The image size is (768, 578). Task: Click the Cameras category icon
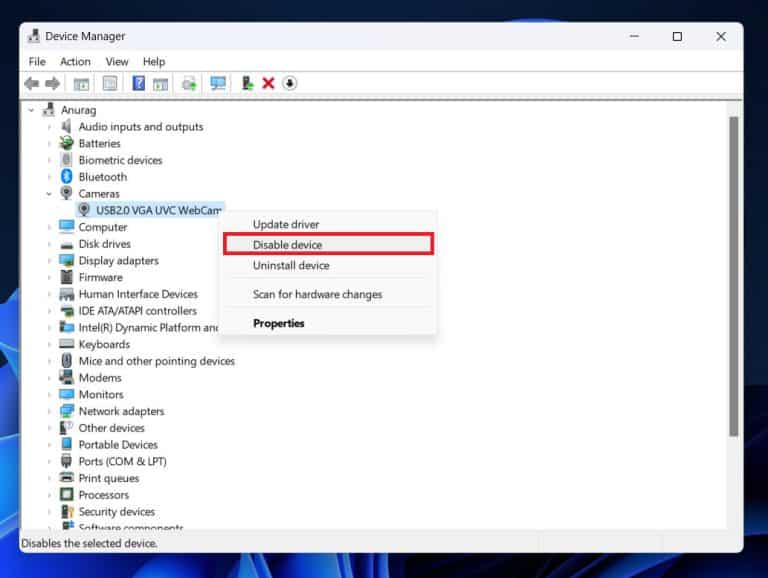tap(66, 193)
